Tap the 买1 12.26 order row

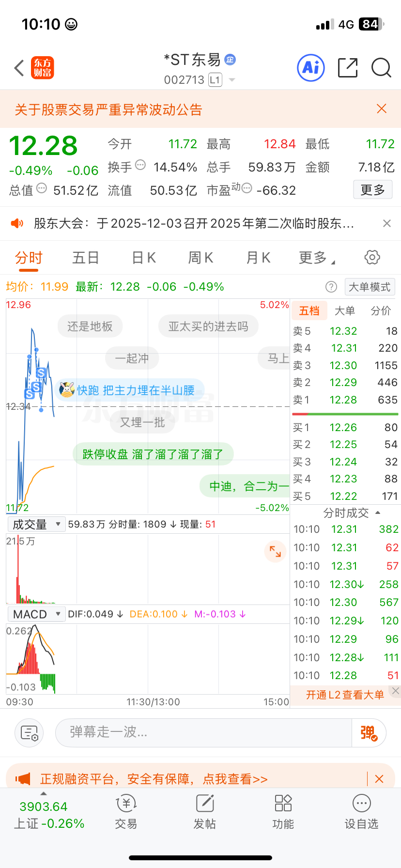[x=345, y=427]
